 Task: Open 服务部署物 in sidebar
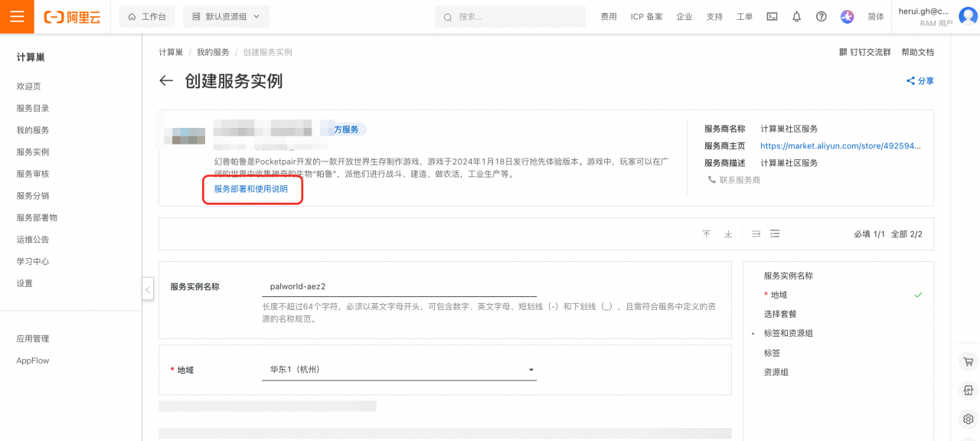click(37, 217)
